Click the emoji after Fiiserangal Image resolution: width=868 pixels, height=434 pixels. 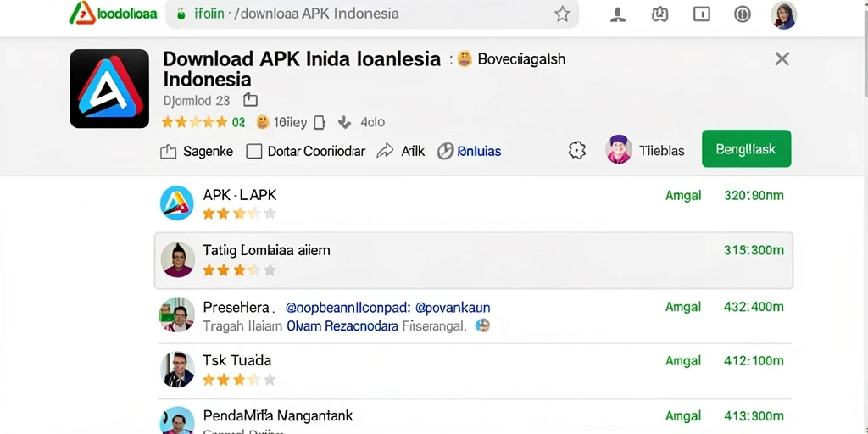(x=482, y=325)
